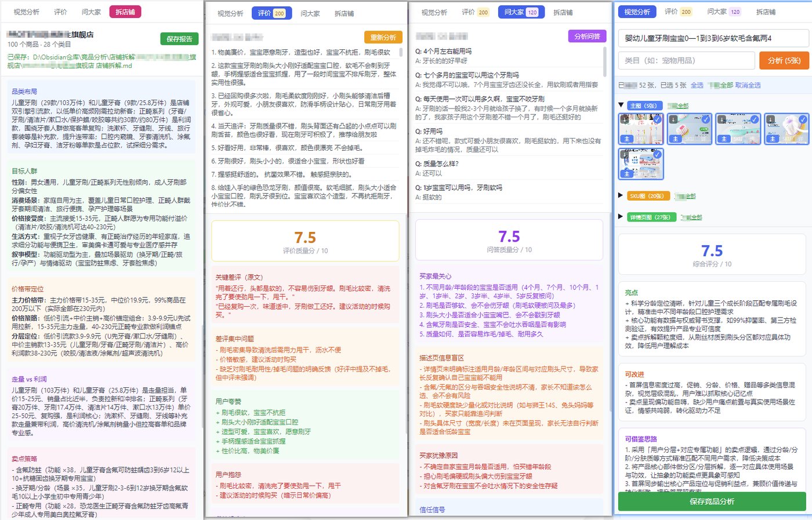812x520 pixels.
Task: Expand the 详情页图 (27张) image group
Action: point(621,217)
